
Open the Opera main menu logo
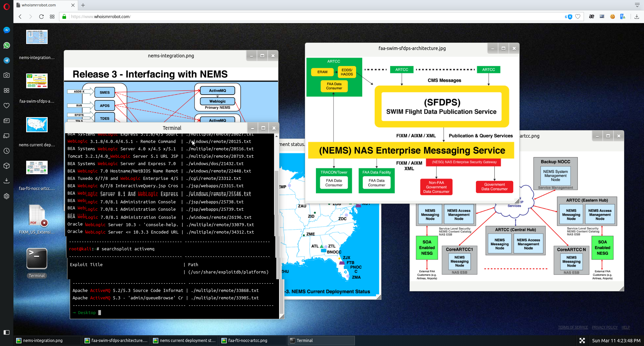pyautogui.click(x=6, y=7)
